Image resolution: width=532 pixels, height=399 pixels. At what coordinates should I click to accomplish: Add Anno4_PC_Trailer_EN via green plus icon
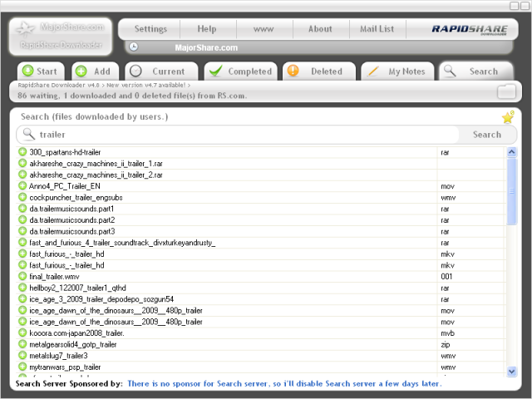tap(22, 186)
